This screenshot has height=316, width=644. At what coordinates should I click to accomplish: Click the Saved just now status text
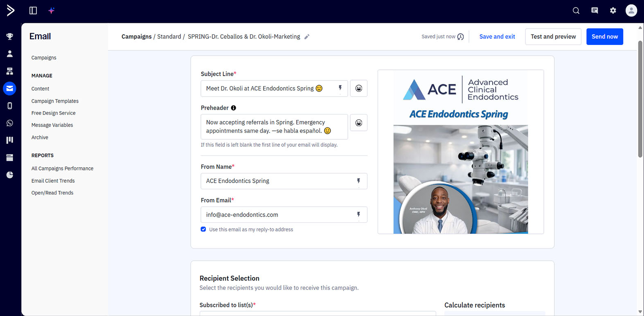click(438, 37)
